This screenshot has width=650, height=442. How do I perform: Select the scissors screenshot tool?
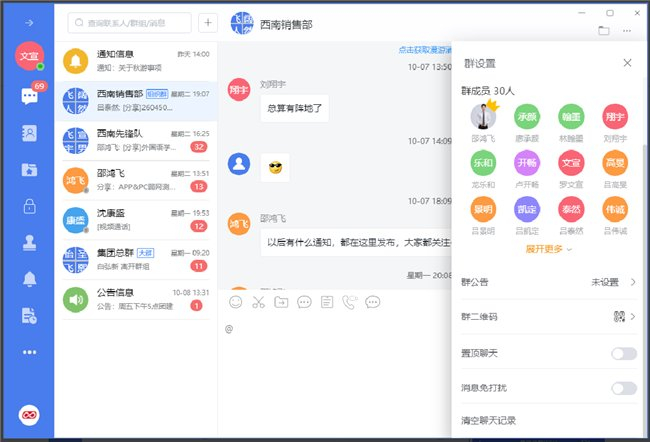259,302
